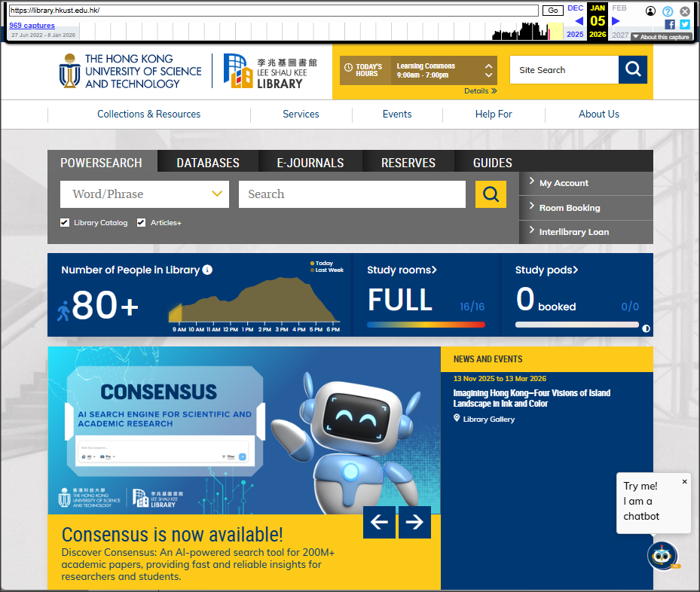This screenshot has width=700, height=592.
Task: Click the site search magnifier icon
Action: coord(633,70)
